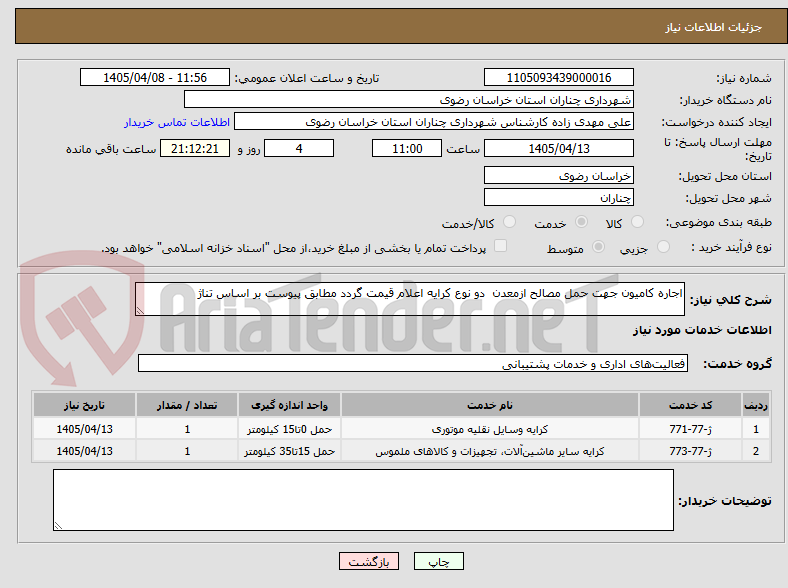Open the اطلاعات تماس خریدار link

click(x=177, y=122)
